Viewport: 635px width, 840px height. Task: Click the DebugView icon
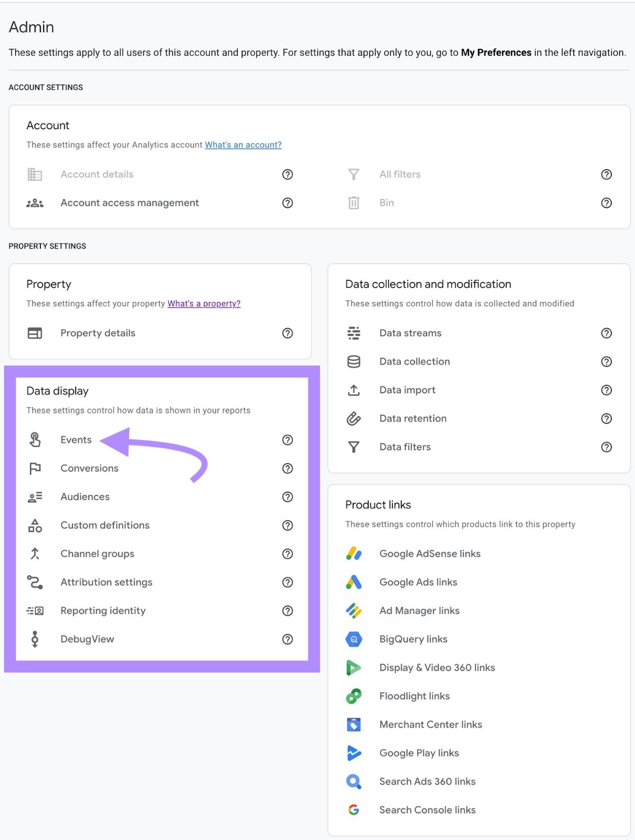point(35,639)
